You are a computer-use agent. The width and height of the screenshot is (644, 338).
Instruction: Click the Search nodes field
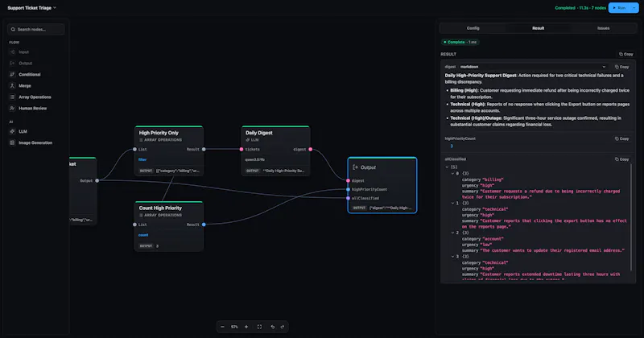point(36,29)
